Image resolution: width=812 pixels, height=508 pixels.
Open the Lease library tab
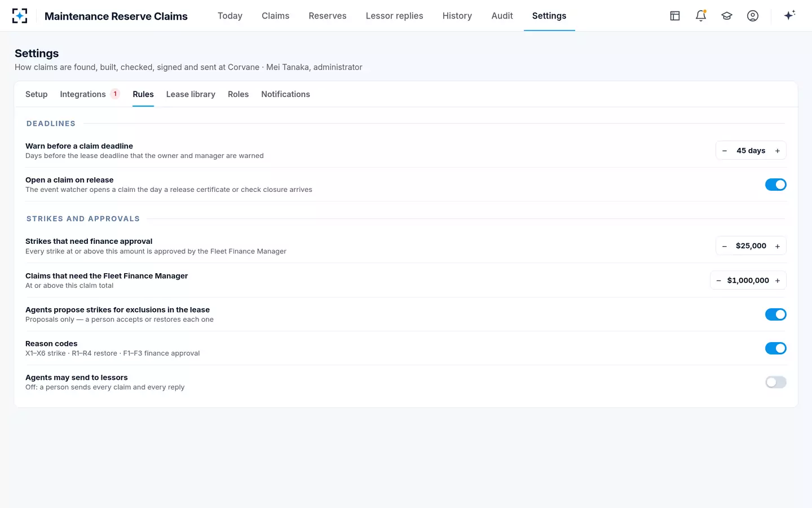point(191,94)
